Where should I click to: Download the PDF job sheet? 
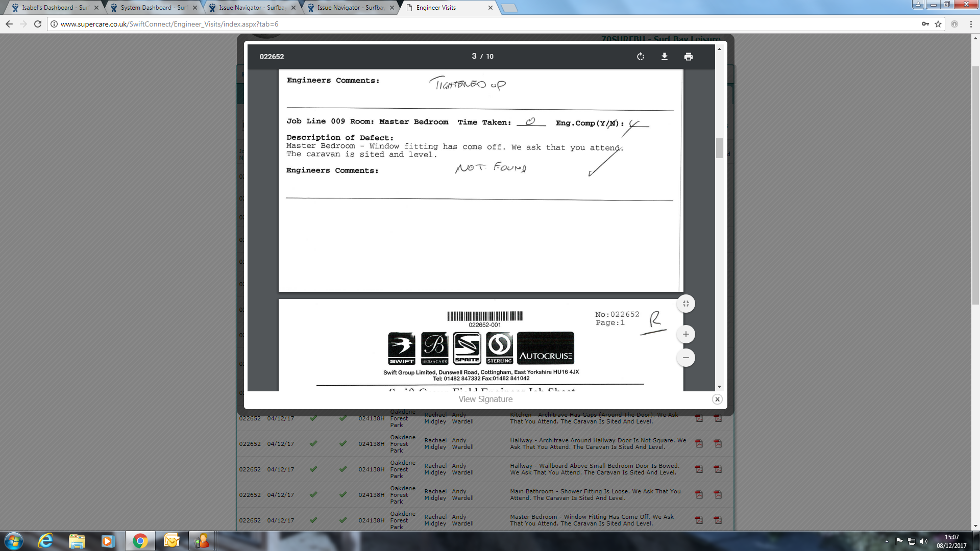(x=664, y=57)
